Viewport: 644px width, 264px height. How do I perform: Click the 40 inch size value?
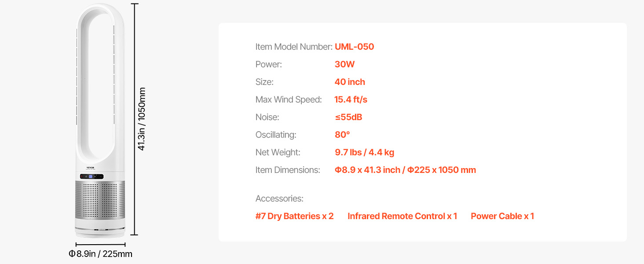pos(350,82)
